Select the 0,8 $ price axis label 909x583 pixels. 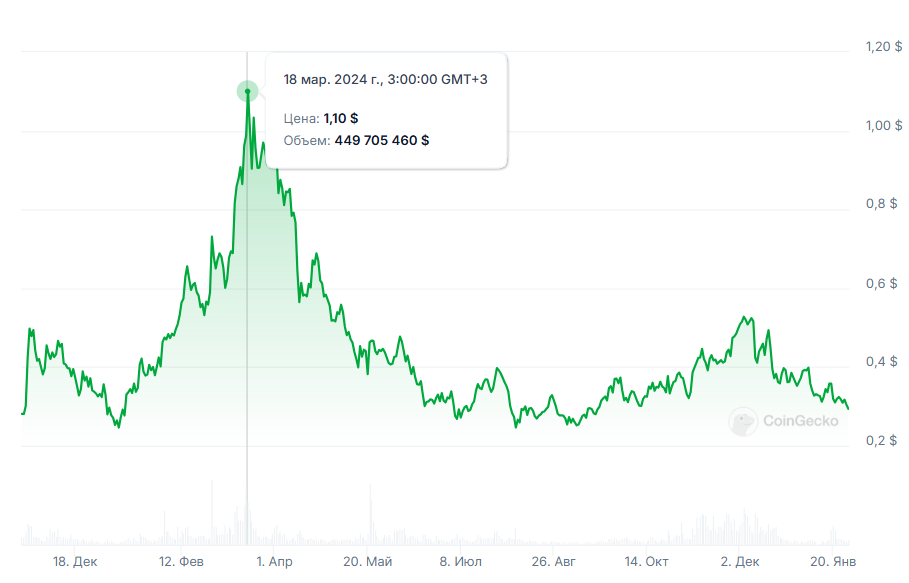pyautogui.click(x=883, y=204)
